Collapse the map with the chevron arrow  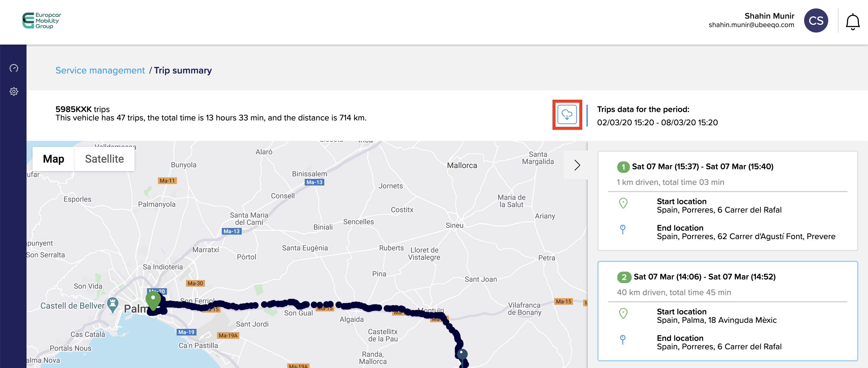tap(577, 165)
